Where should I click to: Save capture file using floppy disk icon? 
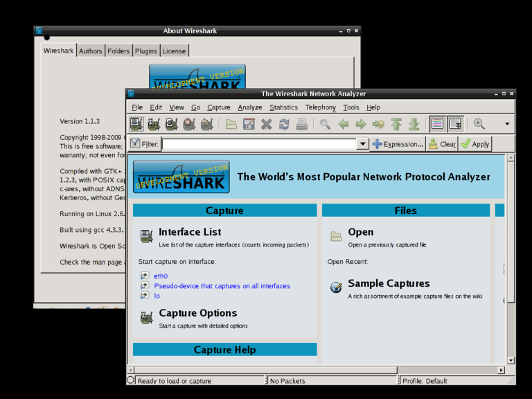249,124
